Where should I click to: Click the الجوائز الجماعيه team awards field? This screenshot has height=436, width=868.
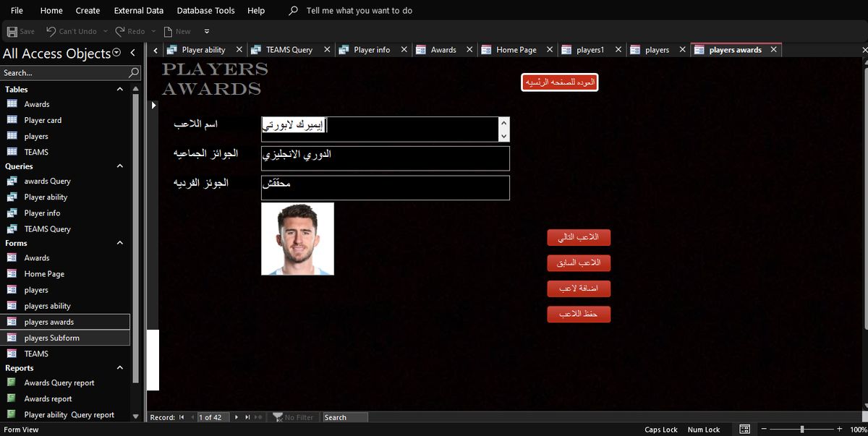click(386, 158)
